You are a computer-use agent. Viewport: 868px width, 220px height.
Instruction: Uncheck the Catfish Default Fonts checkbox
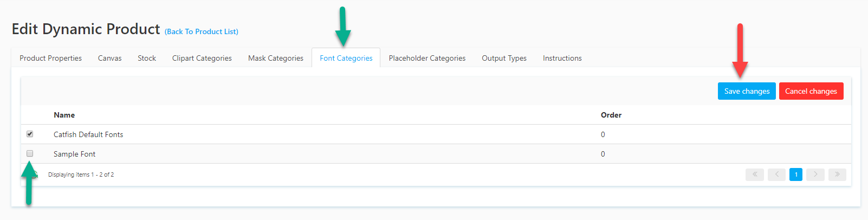click(30, 134)
